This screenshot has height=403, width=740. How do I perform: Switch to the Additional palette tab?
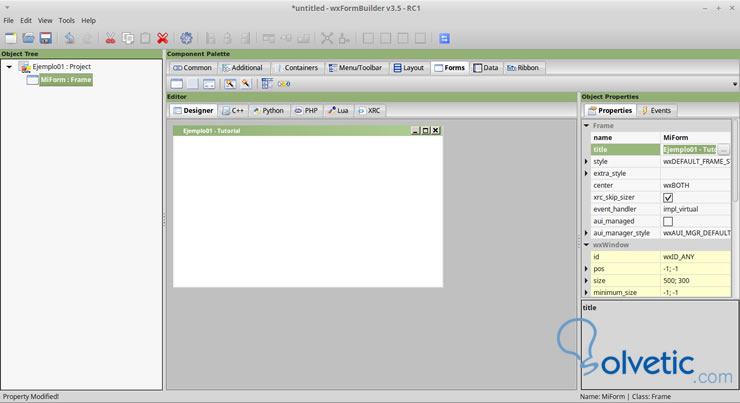243,67
